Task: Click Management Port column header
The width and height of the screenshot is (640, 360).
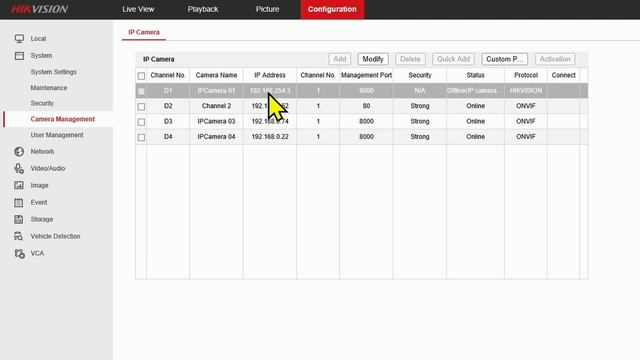Action: (x=367, y=75)
